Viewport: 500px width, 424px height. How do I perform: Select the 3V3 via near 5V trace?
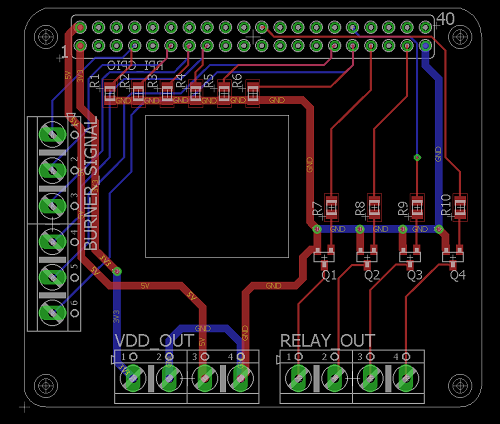pyautogui.click(x=117, y=272)
